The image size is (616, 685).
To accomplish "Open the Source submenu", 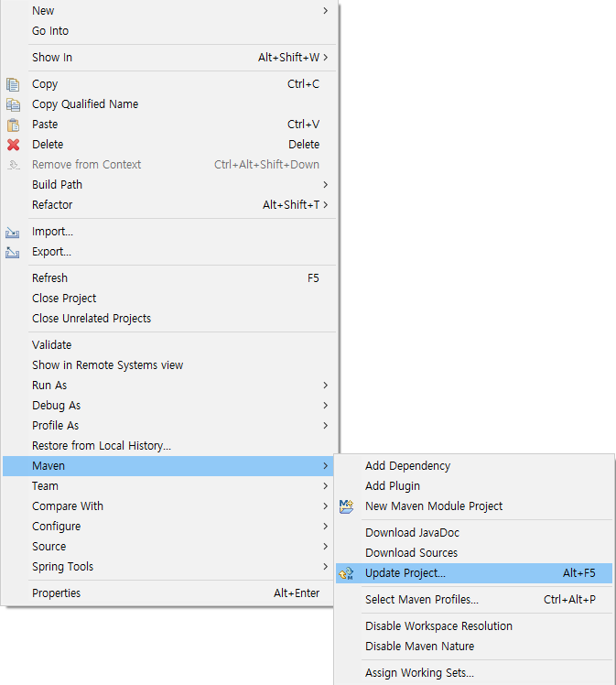I will (168, 547).
